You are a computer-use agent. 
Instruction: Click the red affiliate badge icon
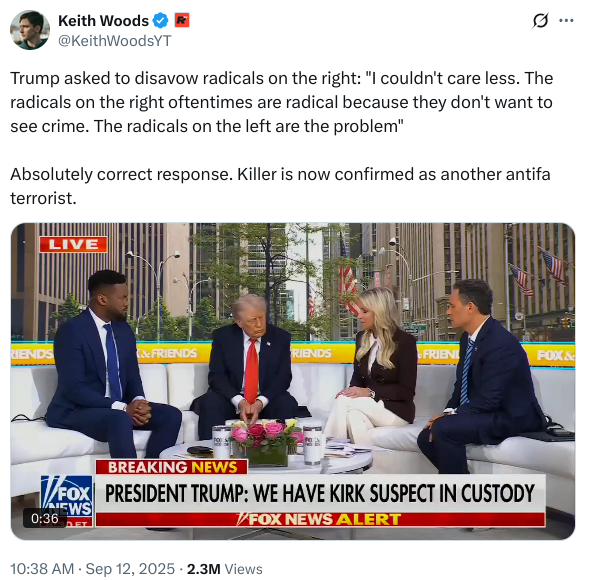point(182,20)
